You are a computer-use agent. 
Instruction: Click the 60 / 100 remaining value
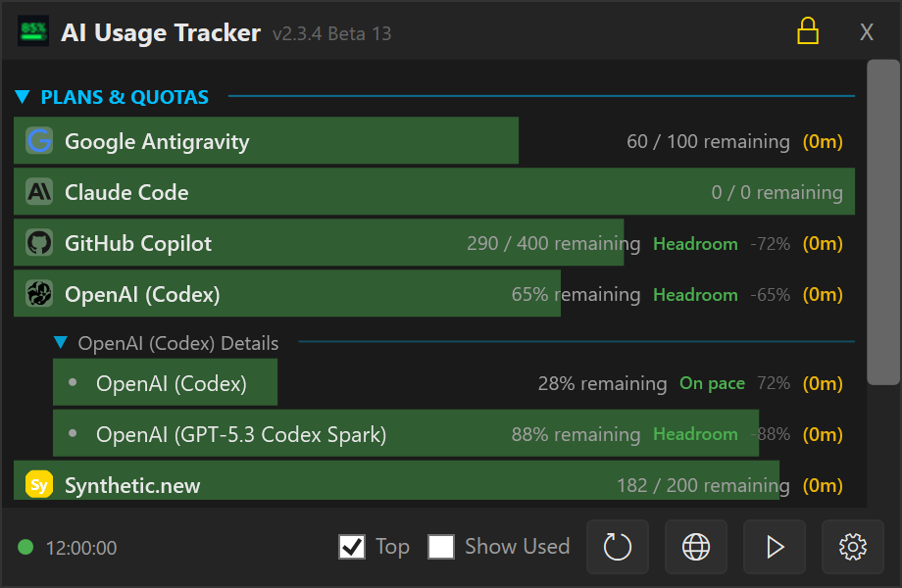[708, 141]
